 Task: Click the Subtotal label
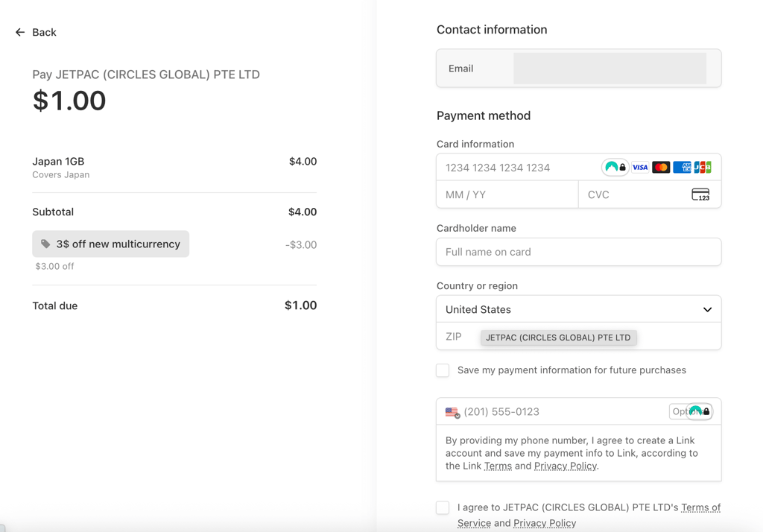pos(53,212)
